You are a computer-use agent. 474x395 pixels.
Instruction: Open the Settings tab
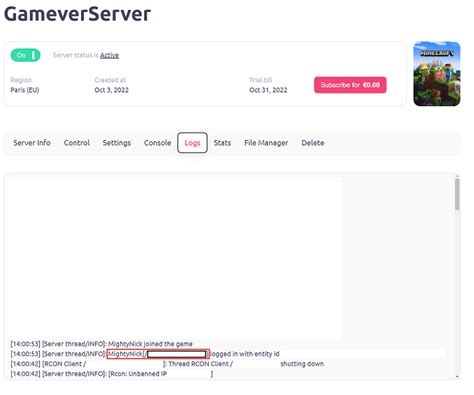click(117, 143)
